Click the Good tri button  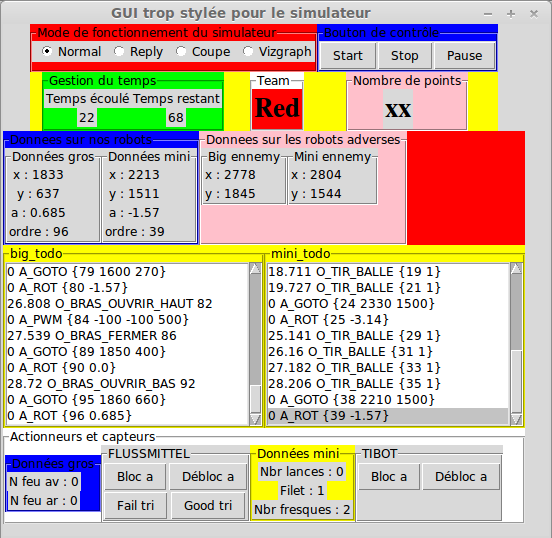(208, 506)
